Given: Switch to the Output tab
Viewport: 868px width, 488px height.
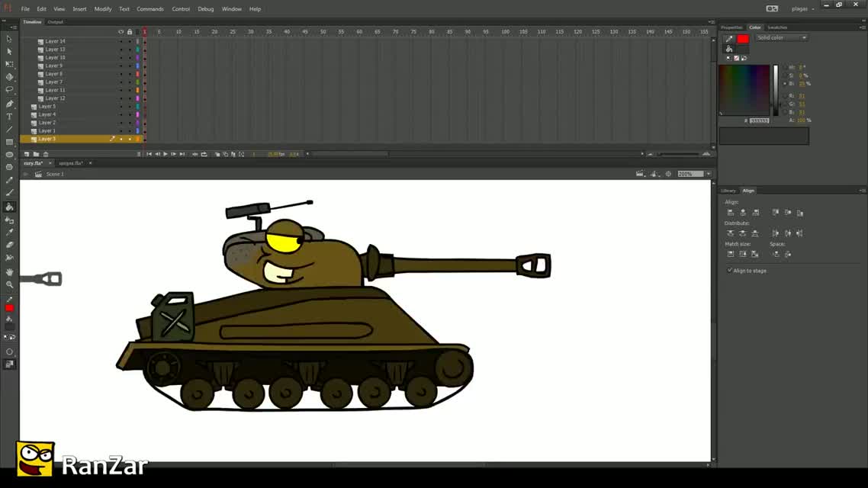Looking at the screenshot, I should tap(56, 22).
